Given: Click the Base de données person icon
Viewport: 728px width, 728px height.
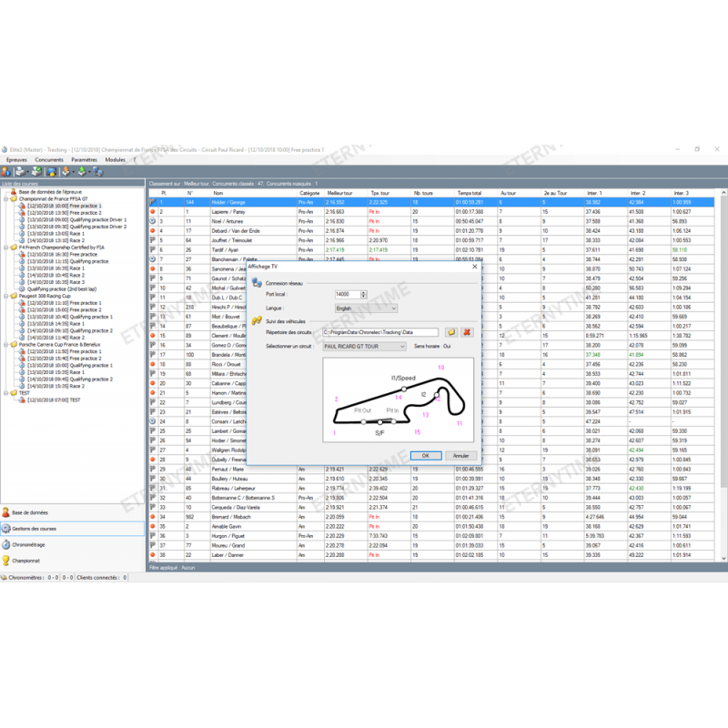Looking at the screenshot, I should [x=6, y=512].
